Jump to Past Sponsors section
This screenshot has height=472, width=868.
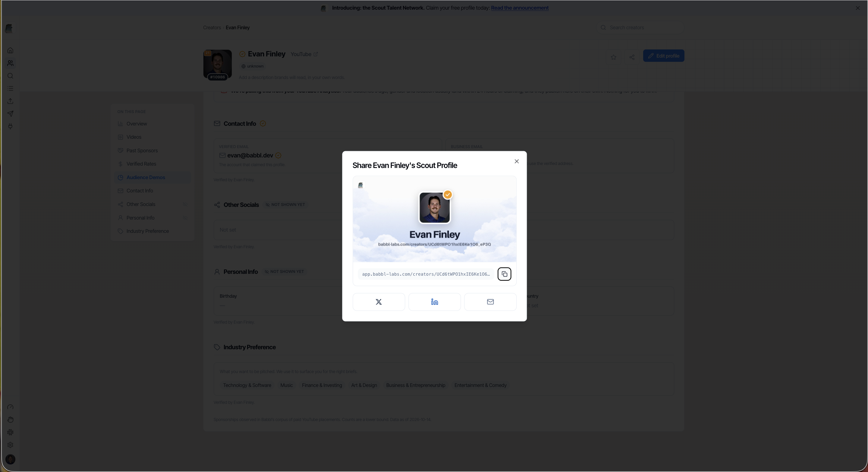tap(152, 150)
